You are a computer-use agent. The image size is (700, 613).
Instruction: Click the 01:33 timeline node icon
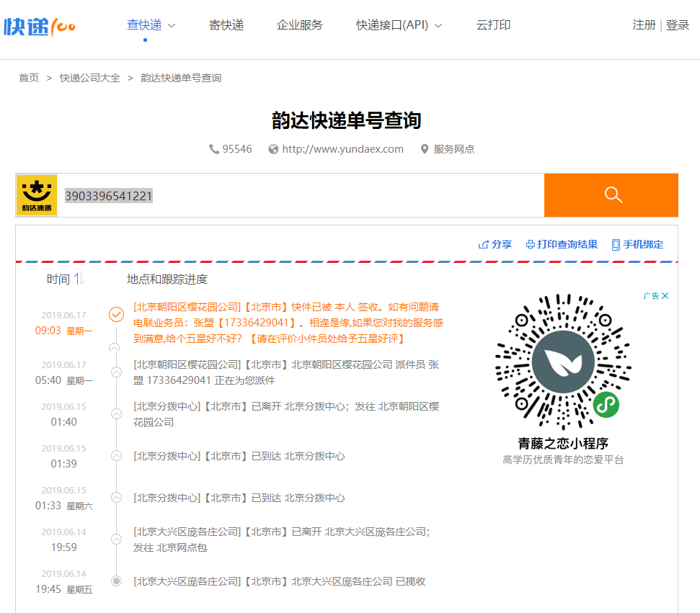117,498
